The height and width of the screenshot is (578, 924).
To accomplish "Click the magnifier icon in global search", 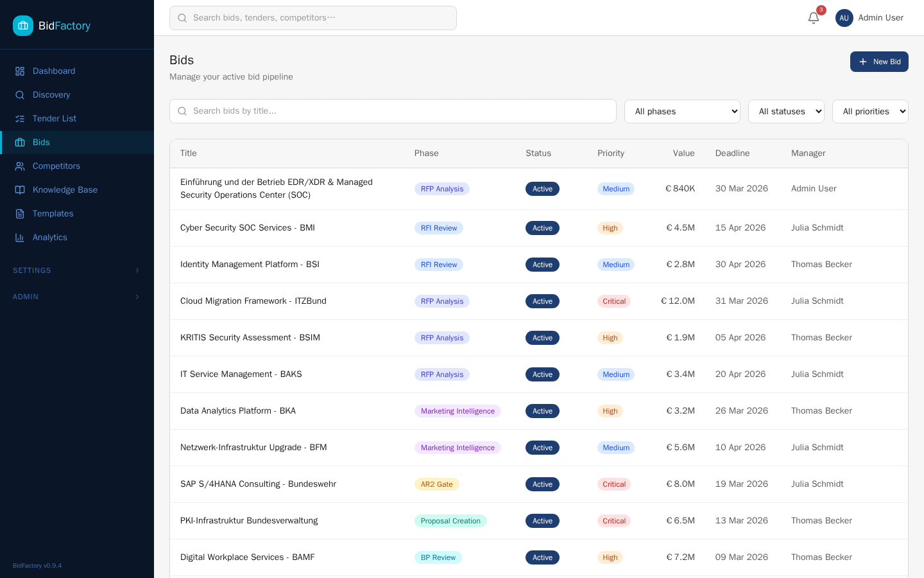I will 182,18.
